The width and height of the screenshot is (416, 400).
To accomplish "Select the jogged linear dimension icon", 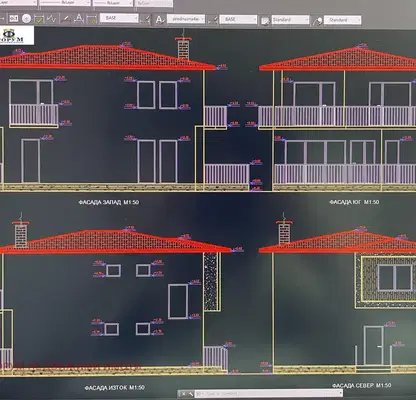I will point(52,19).
